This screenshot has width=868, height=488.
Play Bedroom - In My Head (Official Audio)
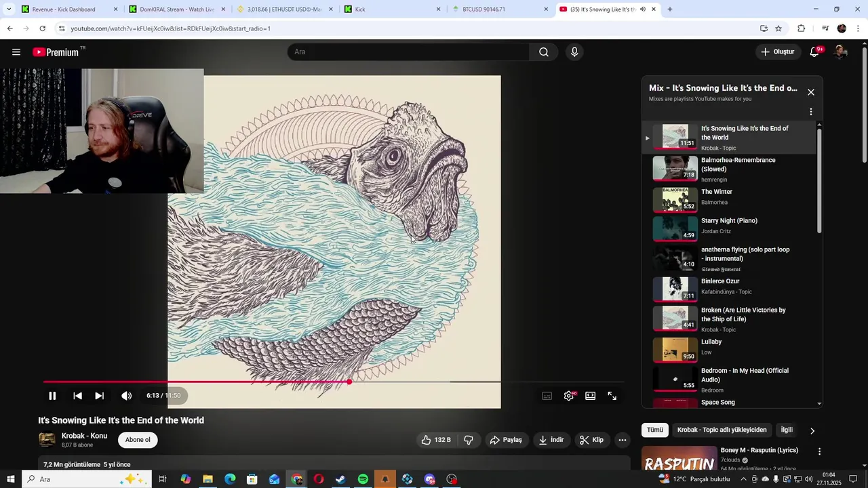point(729,380)
